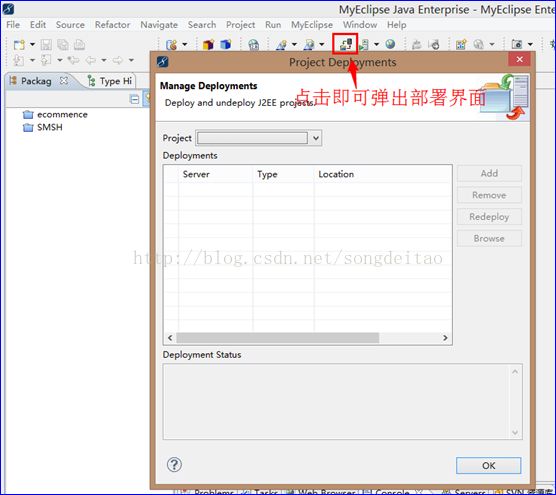Click the help question mark icon
This screenshot has height=495, width=556.
[174, 465]
